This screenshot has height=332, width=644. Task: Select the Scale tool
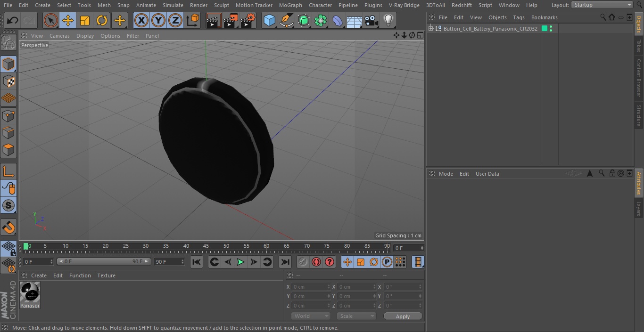(x=85, y=20)
